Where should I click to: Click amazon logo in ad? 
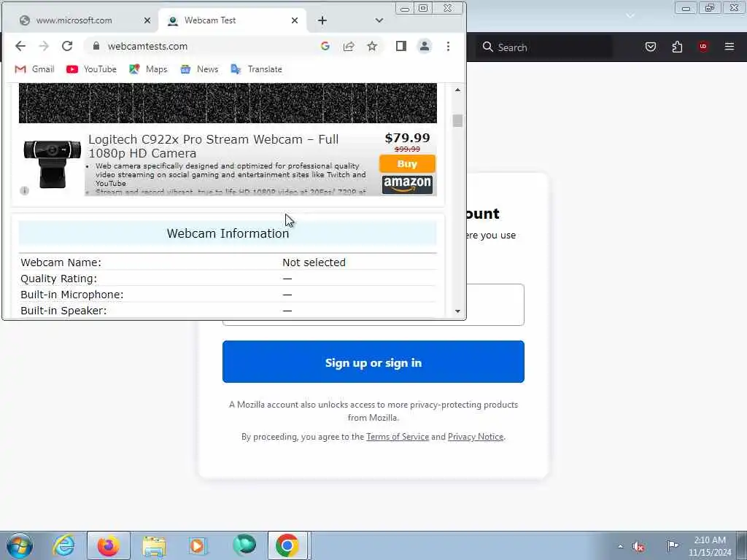coord(407,184)
